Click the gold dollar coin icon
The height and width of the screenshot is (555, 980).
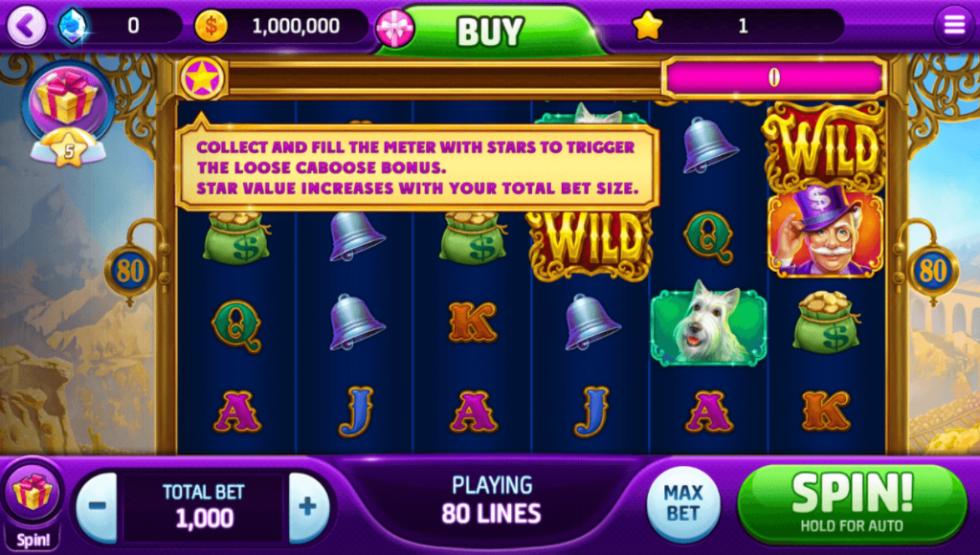pyautogui.click(x=212, y=26)
